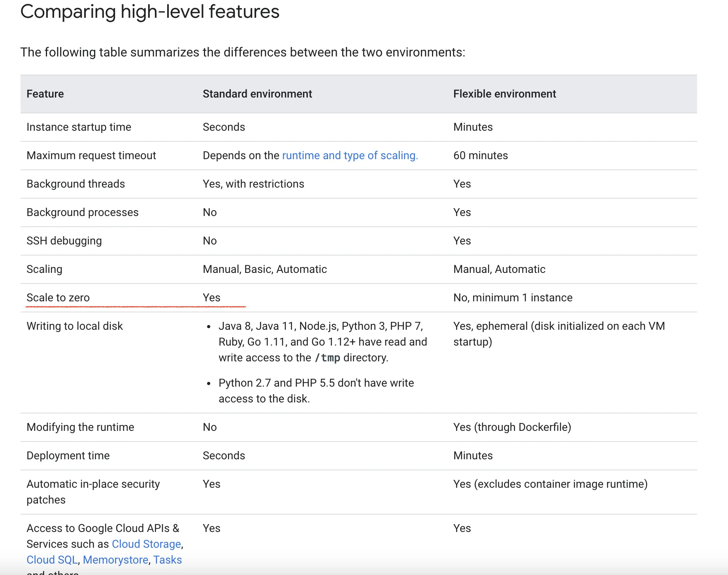Open the runtime and type of scaling link
The height and width of the screenshot is (575, 728).
350,156
